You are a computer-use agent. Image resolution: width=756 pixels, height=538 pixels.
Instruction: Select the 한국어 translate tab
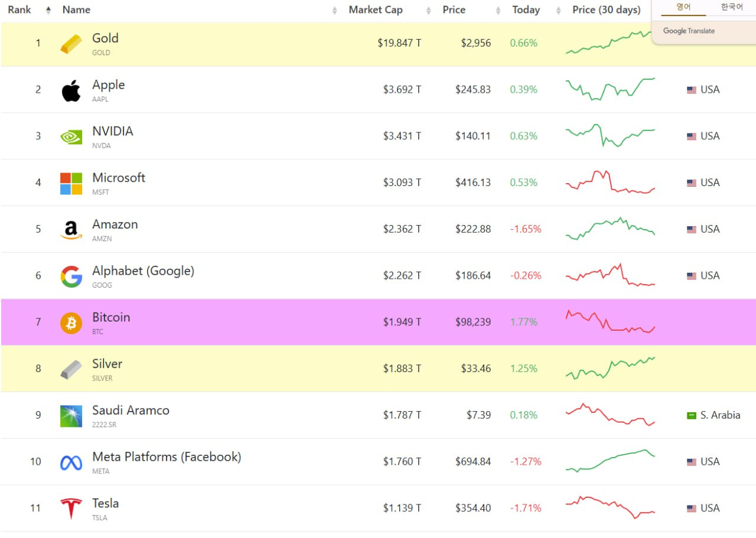coord(732,7)
